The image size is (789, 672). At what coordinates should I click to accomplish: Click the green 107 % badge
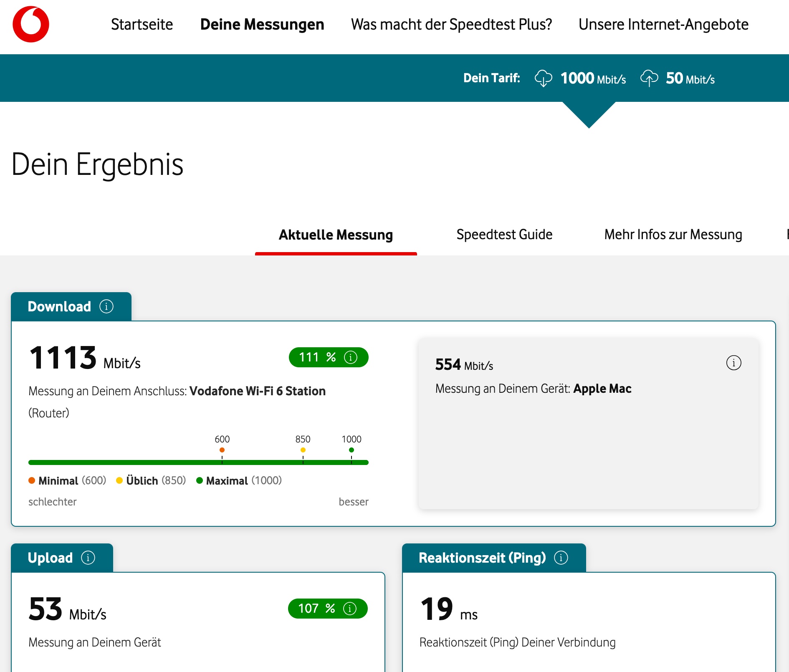coord(328,609)
